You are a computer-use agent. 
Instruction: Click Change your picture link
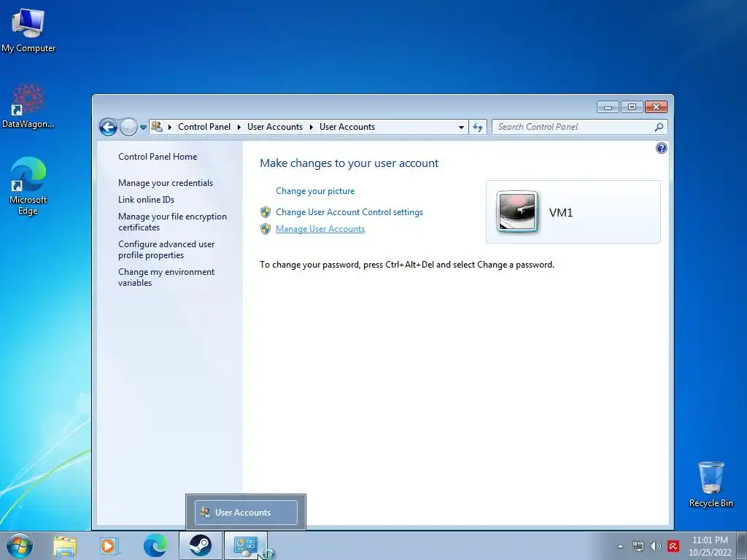click(315, 191)
